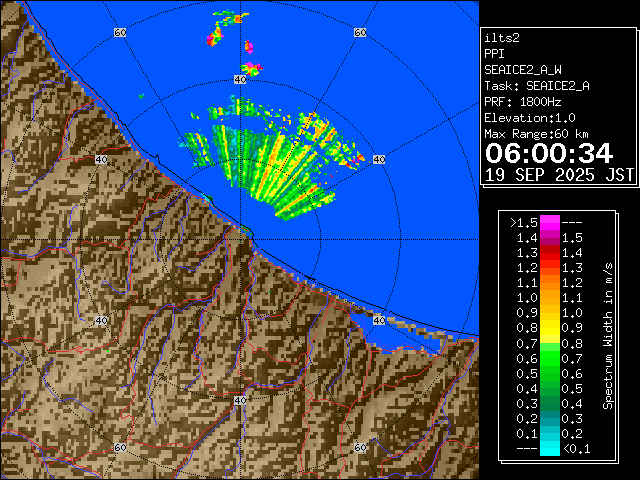The width and height of the screenshot is (640, 480).
Task: Click the cyan swatch at legend bottom
Action: [x=550, y=449]
